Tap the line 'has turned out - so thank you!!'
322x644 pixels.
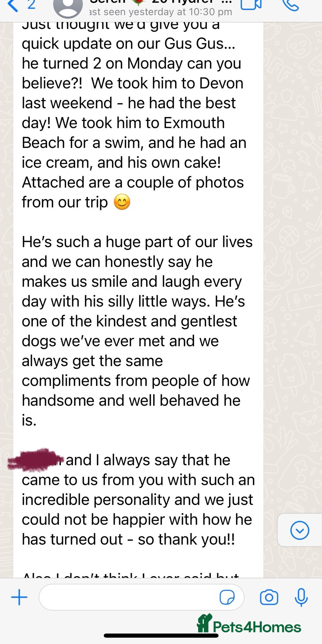click(x=128, y=539)
